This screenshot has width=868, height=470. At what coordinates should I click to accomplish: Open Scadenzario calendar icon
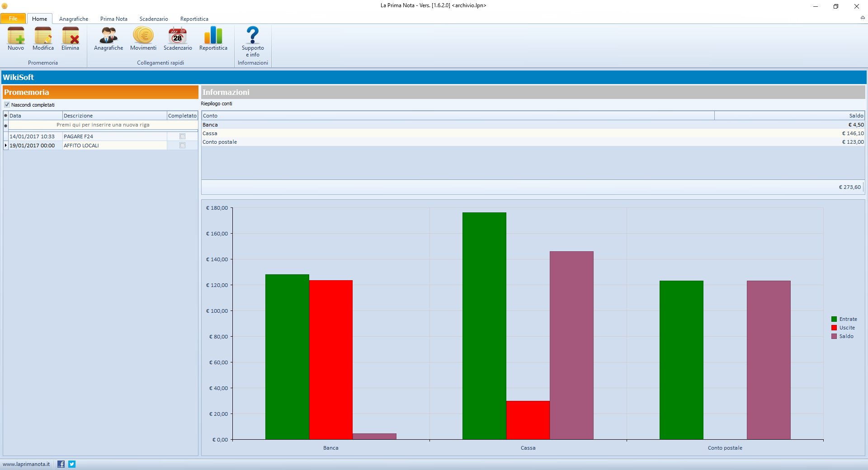(178, 36)
